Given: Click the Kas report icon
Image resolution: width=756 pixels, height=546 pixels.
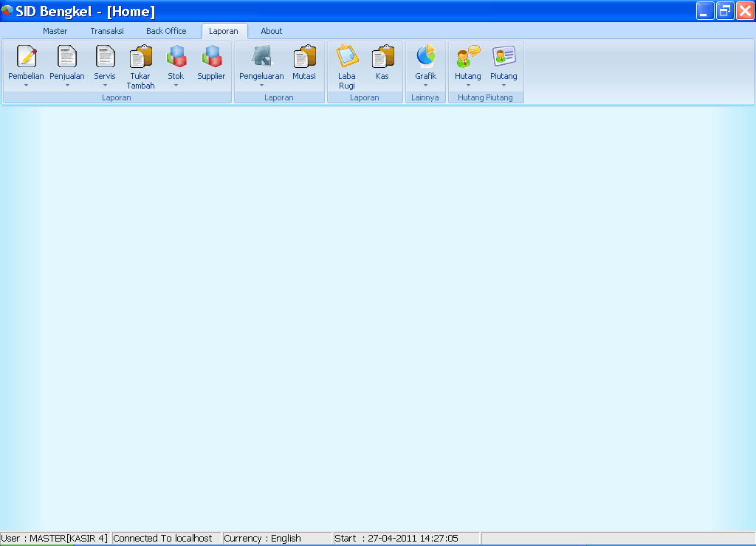Looking at the screenshot, I should click(382, 59).
